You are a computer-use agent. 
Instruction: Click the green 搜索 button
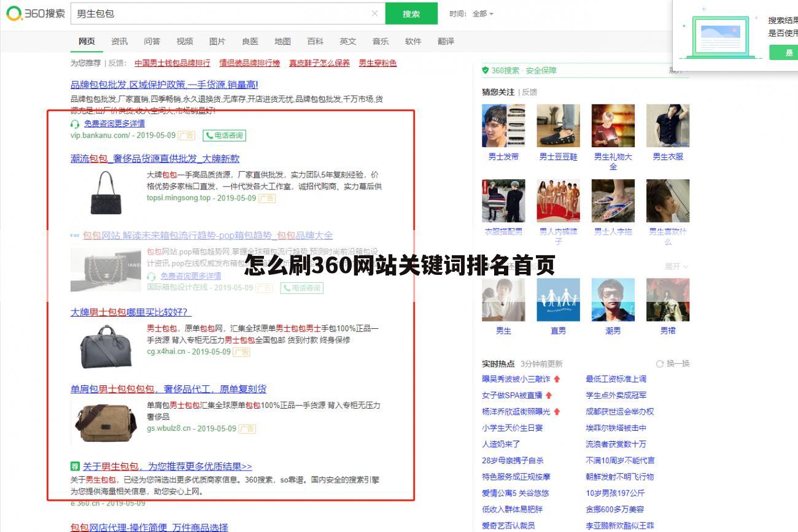[x=411, y=13]
